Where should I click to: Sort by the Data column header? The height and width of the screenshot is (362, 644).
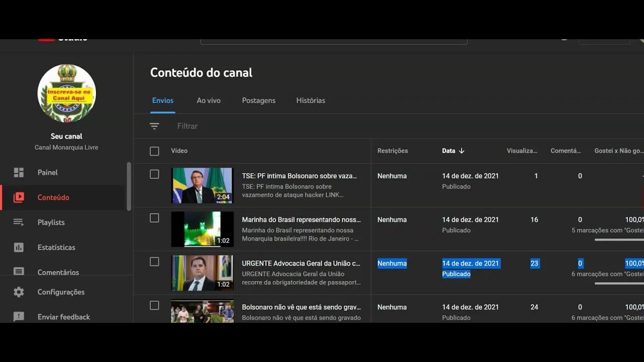448,151
